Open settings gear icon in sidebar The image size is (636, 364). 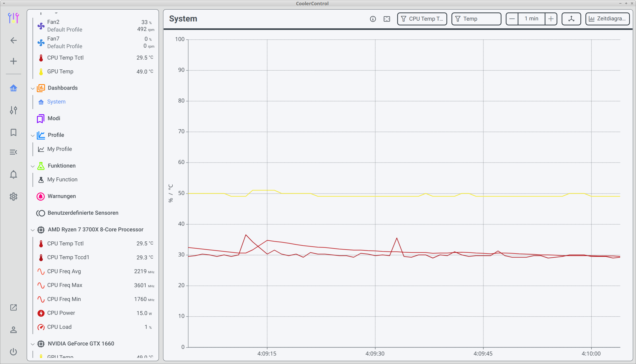click(x=14, y=196)
